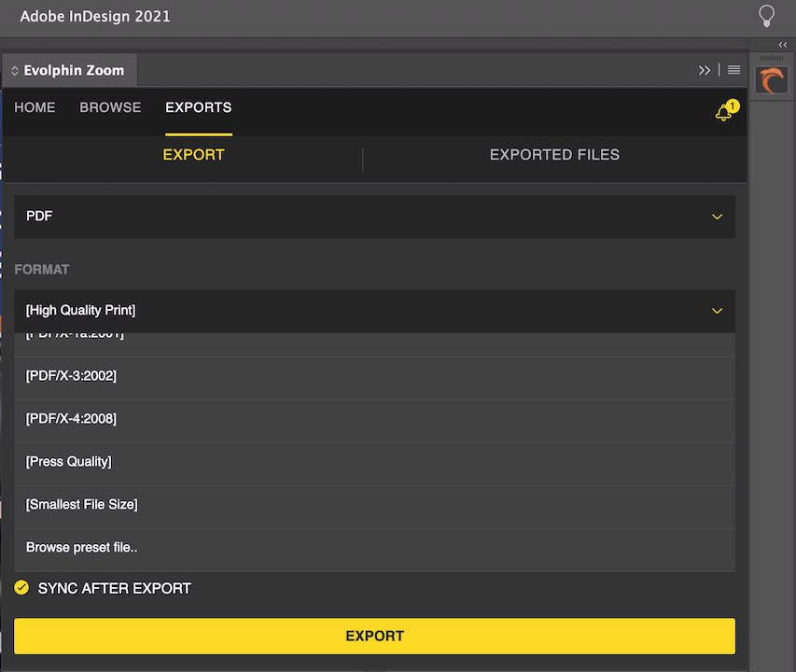The height and width of the screenshot is (672, 796).
Task: Choose the PDF/X-3:2002 preset
Action: (x=72, y=376)
